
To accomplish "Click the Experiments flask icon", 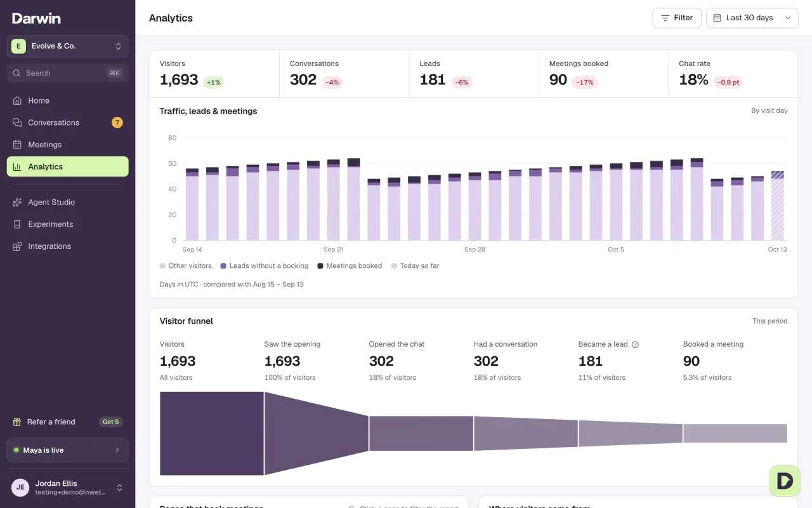I will (17, 224).
